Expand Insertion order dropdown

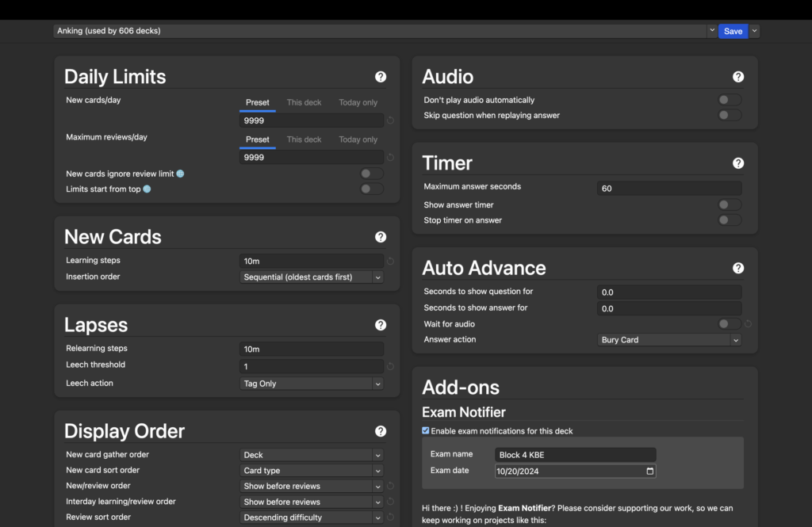(311, 277)
